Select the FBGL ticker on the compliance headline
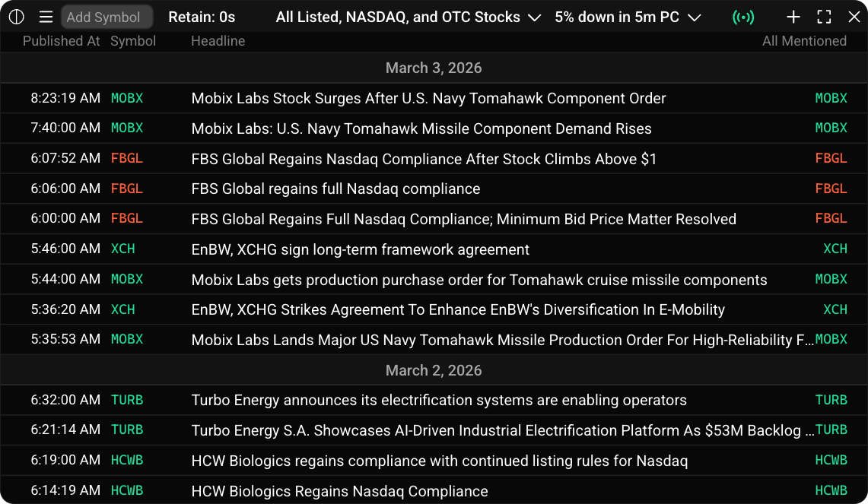Image resolution: width=868 pixels, height=504 pixels. click(x=126, y=158)
